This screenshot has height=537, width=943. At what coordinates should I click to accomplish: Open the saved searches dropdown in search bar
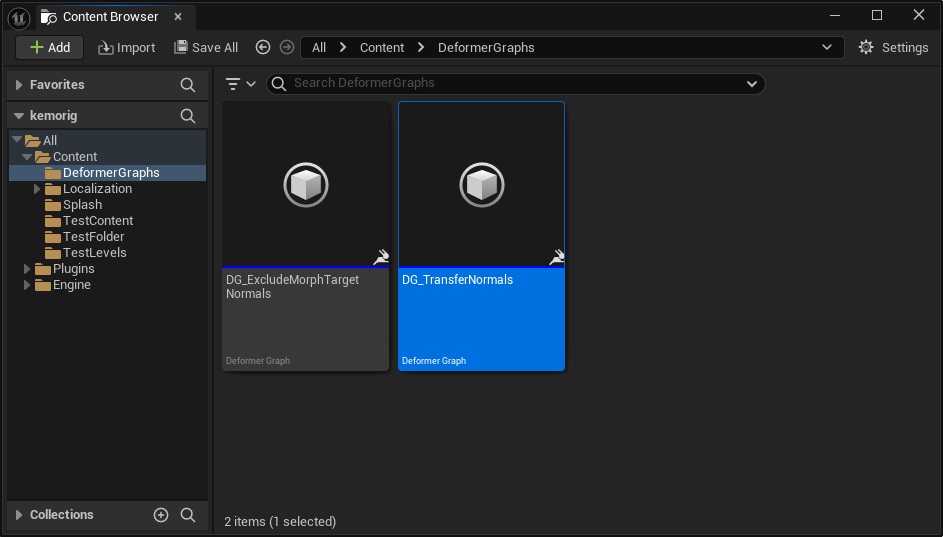coord(752,84)
